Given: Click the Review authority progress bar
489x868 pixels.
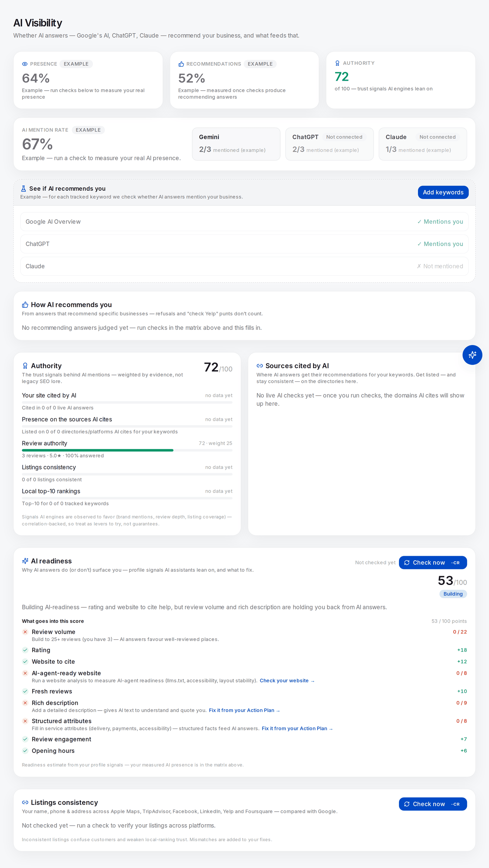Looking at the screenshot, I should coord(127,450).
